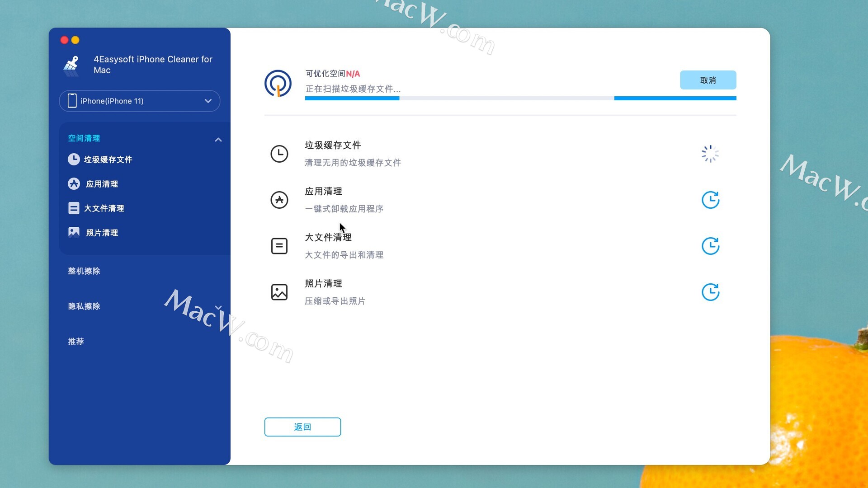The width and height of the screenshot is (868, 488).
Task: Open the 推荐 sidebar section
Action: click(x=76, y=342)
